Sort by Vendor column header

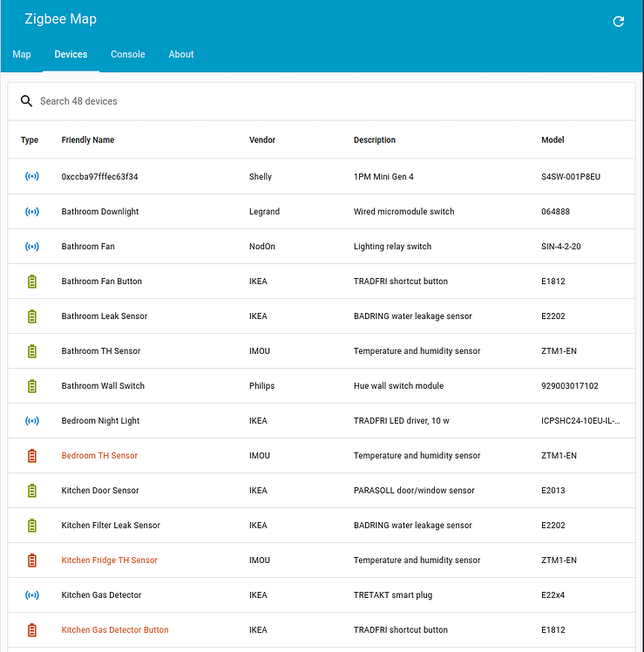pyautogui.click(x=262, y=139)
